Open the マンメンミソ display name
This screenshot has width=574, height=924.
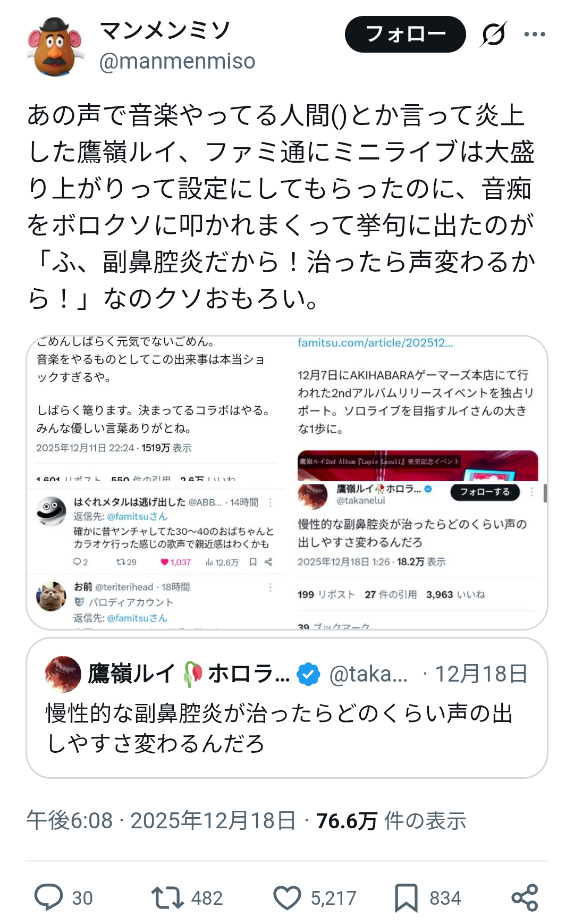(x=165, y=30)
